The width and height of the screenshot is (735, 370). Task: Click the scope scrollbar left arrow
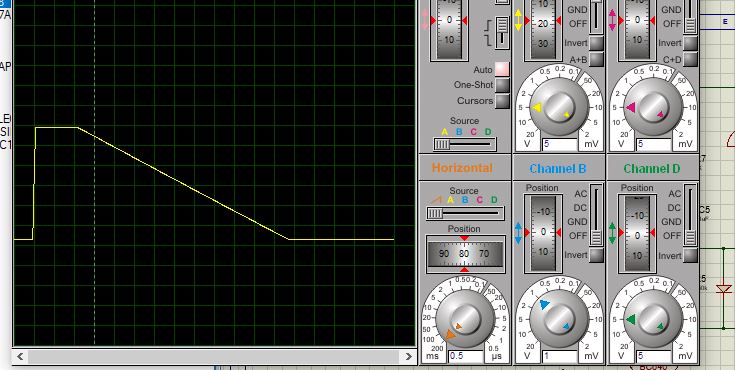(x=20, y=357)
